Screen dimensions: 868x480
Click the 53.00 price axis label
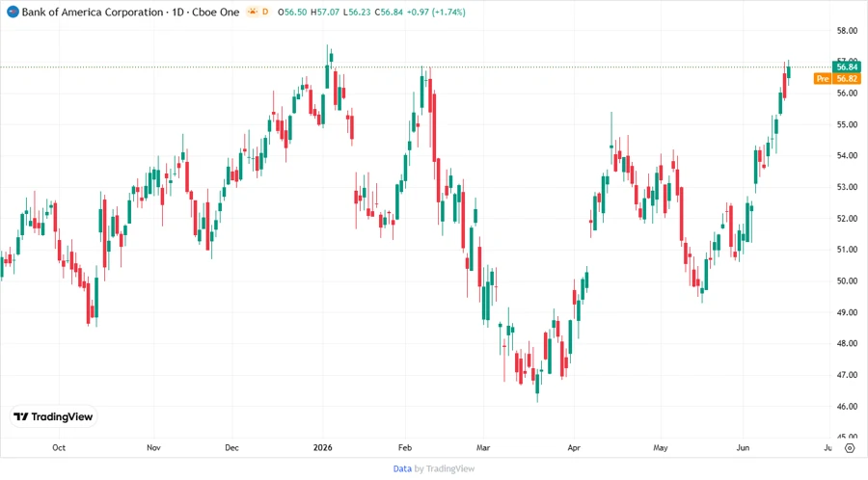click(x=847, y=187)
